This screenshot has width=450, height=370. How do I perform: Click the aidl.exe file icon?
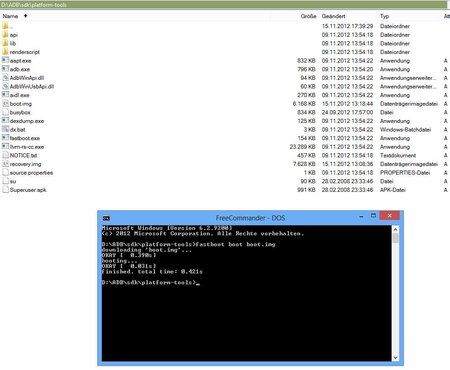[5, 95]
